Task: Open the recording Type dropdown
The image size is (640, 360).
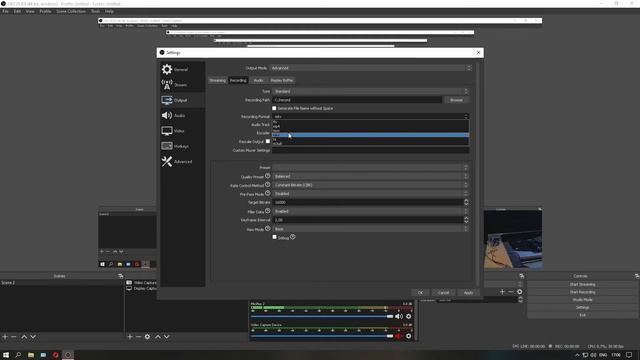Action: pyautogui.click(x=371, y=91)
